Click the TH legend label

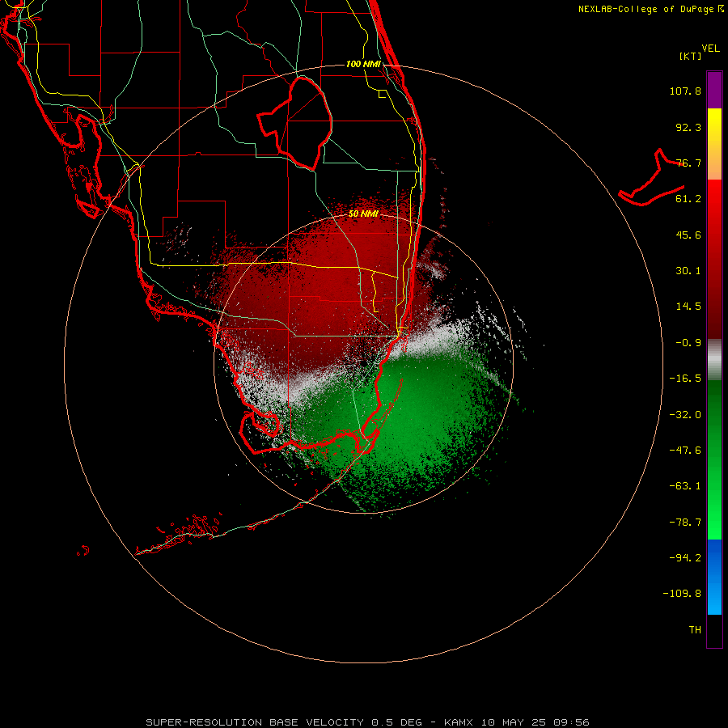pyautogui.click(x=695, y=630)
